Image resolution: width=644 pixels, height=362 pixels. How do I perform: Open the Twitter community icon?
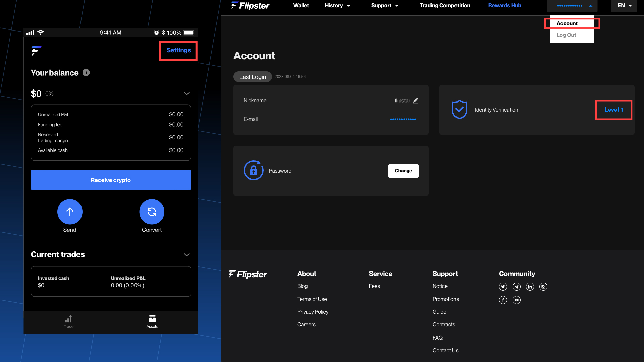(x=503, y=287)
